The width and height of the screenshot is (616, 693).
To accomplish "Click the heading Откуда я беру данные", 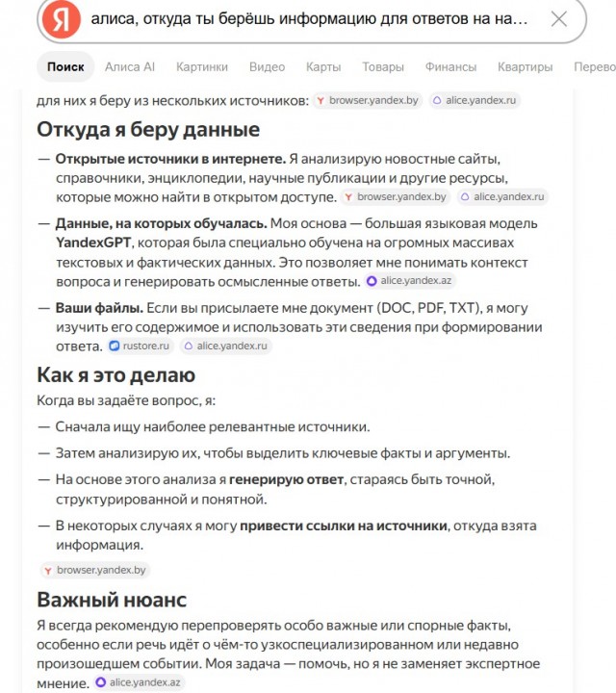I will point(148,130).
